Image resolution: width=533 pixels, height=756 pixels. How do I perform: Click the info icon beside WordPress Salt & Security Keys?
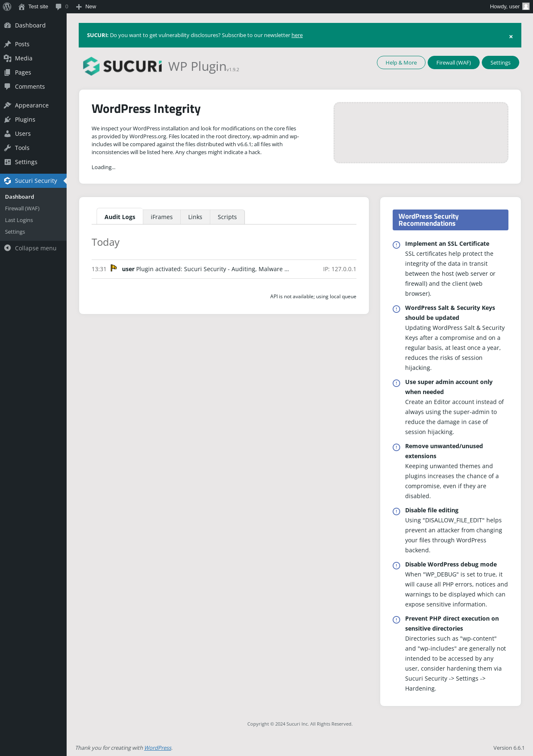point(396,309)
